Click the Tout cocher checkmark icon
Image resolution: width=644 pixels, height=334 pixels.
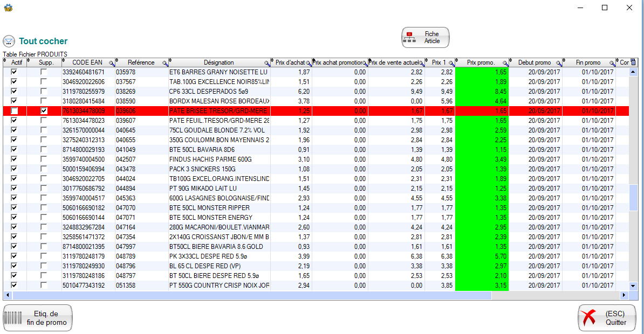[9, 41]
